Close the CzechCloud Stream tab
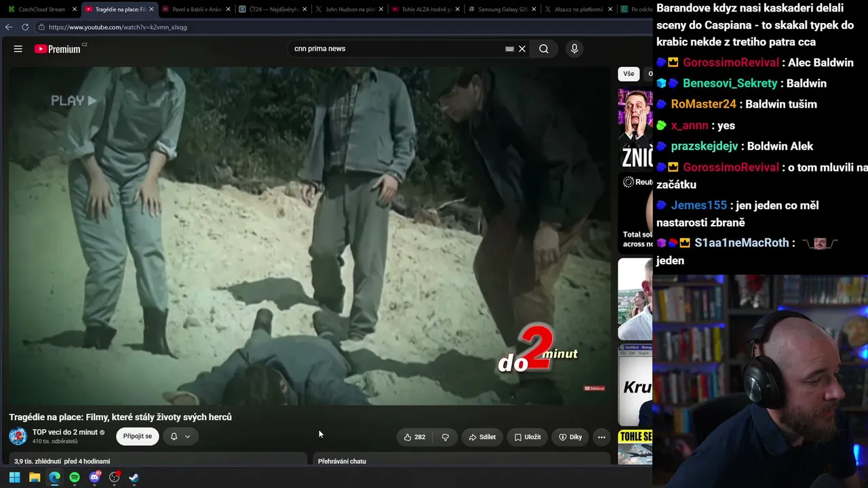Image resolution: width=868 pixels, height=488 pixels. (75, 9)
